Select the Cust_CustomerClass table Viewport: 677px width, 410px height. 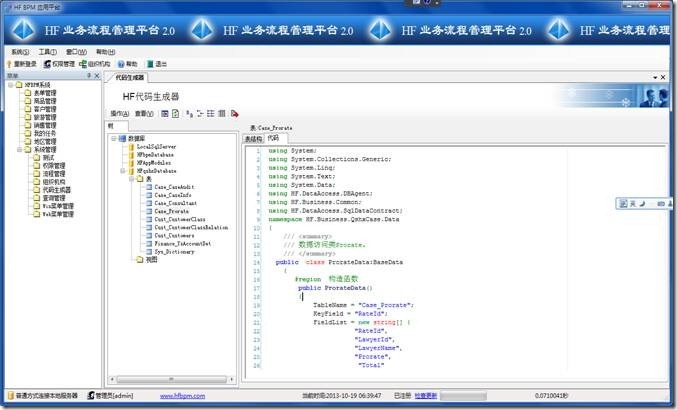click(176, 219)
